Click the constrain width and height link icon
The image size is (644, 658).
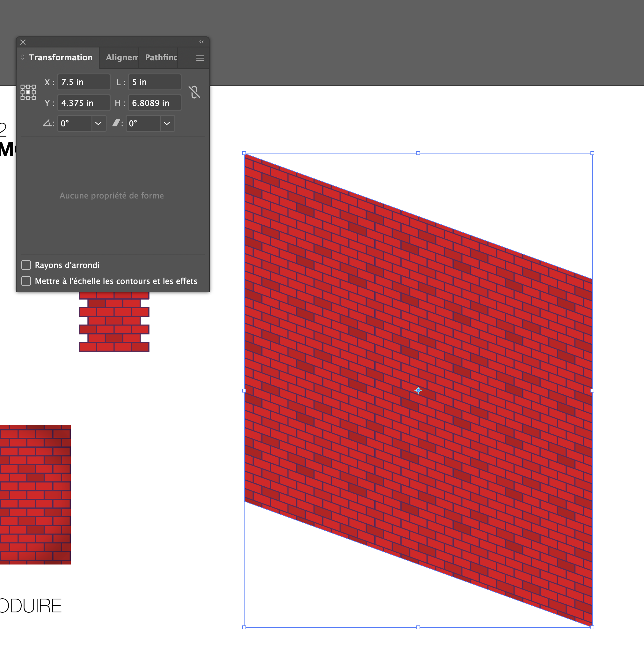tap(195, 92)
